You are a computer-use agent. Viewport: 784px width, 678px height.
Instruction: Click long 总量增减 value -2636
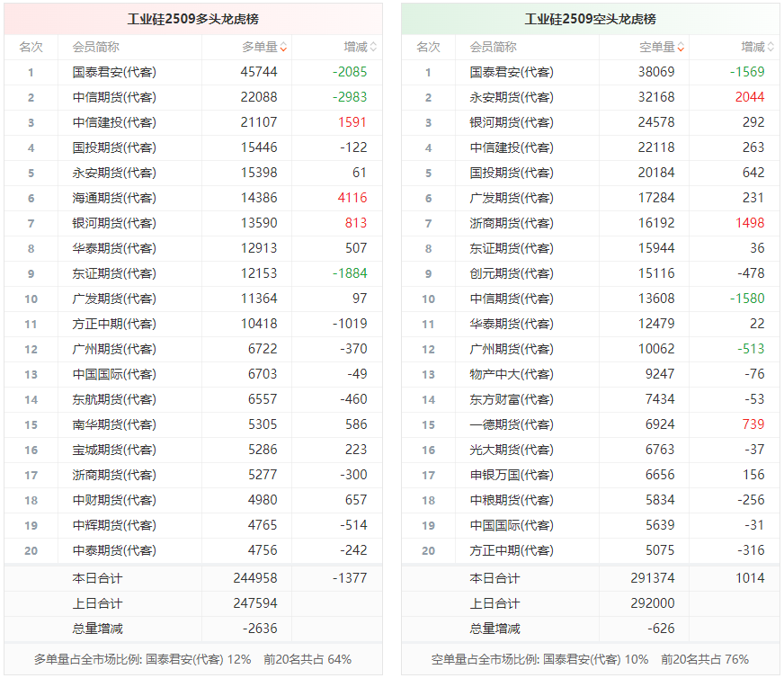tap(260, 629)
